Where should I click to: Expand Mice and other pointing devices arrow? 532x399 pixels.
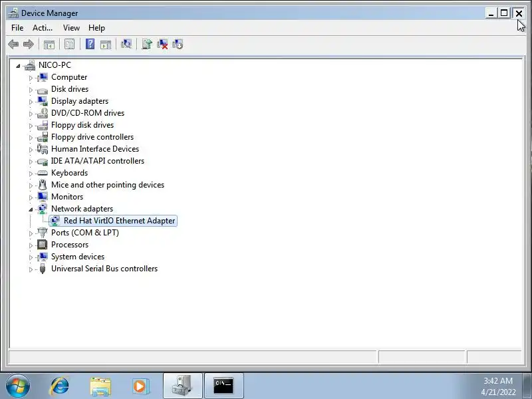click(31, 186)
